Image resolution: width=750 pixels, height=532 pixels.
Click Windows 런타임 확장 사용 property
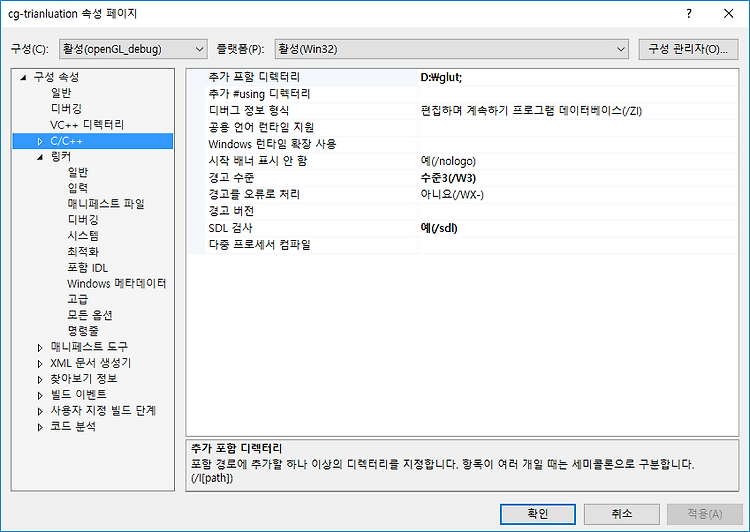272,144
